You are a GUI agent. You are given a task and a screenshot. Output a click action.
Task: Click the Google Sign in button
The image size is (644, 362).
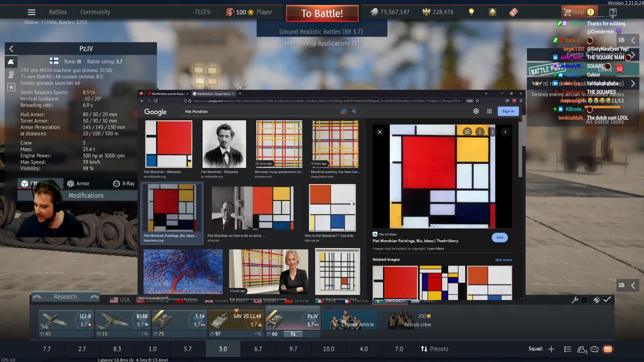click(508, 111)
